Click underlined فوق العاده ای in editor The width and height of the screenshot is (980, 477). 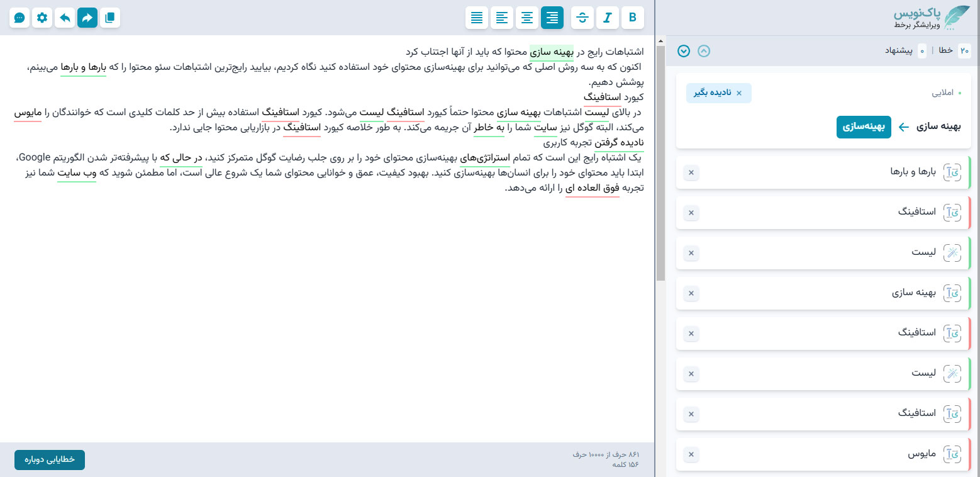[x=593, y=188]
